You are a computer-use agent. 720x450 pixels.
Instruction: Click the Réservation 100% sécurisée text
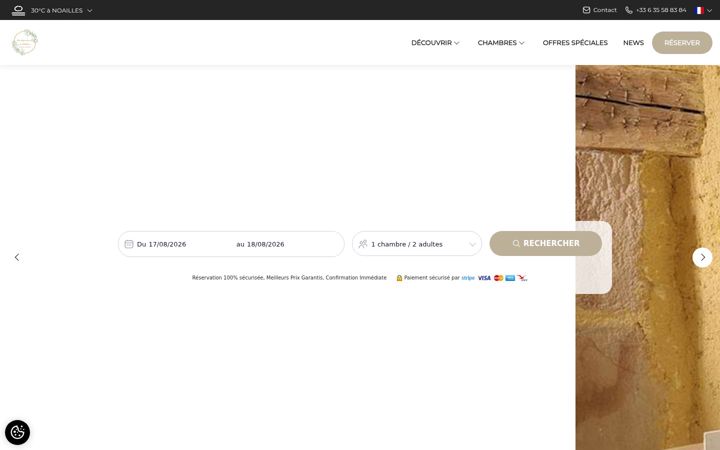(x=289, y=278)
